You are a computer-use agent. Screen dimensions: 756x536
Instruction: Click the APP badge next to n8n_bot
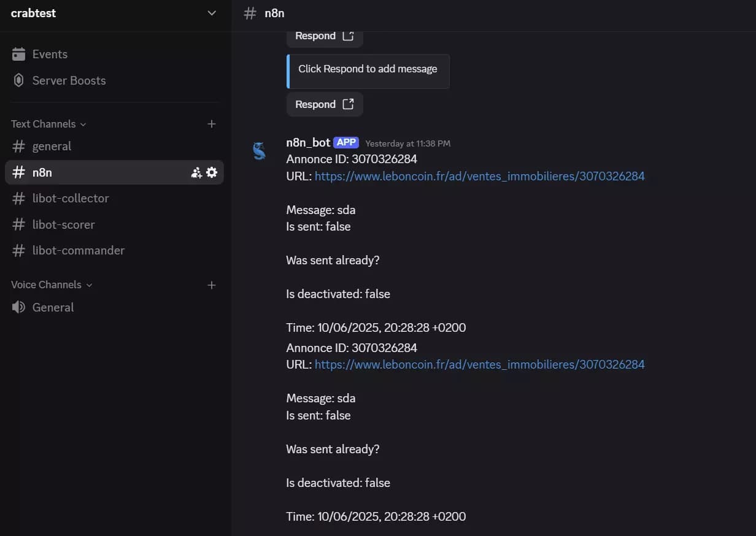[346, 142]
